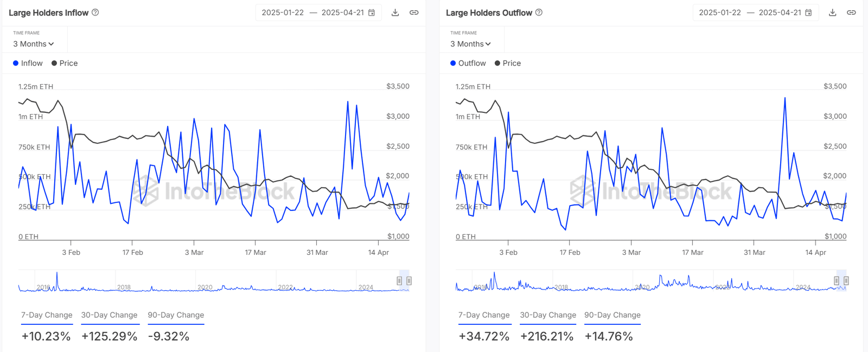This screenshot has width=868, height=352.
Task: Toggle the Outflow series in legend
Action: click(468, 63)
